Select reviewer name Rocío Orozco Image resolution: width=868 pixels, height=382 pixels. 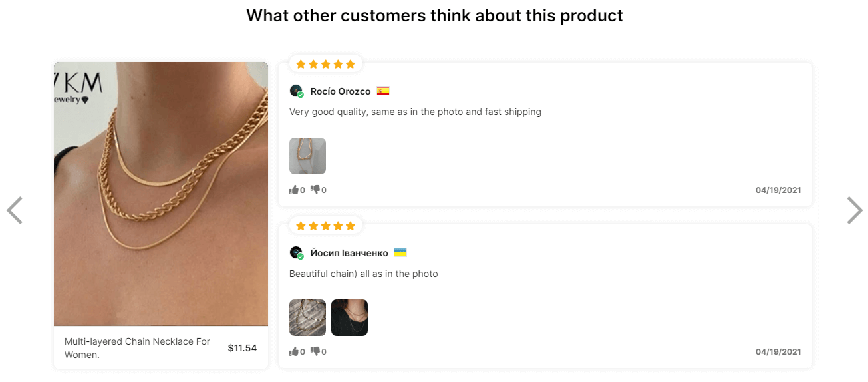[x=341, y=91]
